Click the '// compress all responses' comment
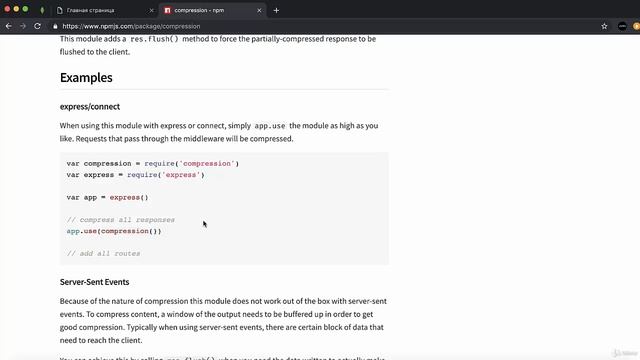The height and width of the screenshot is (360, 640). click(121, 220)
